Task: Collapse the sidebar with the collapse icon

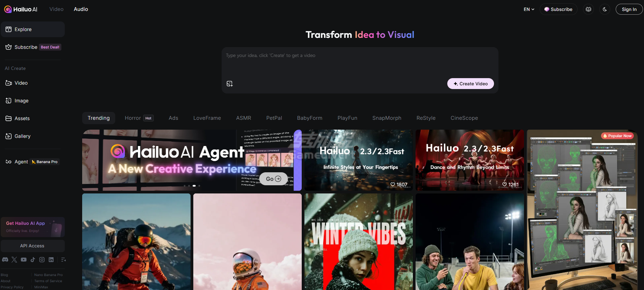Action: tap(63, 260)
